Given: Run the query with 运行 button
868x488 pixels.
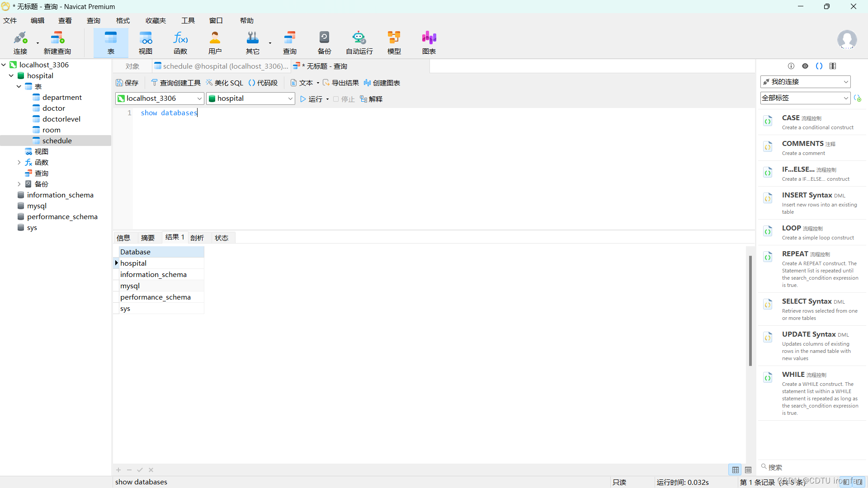Looking at the screenshot, I should (311, 99).
